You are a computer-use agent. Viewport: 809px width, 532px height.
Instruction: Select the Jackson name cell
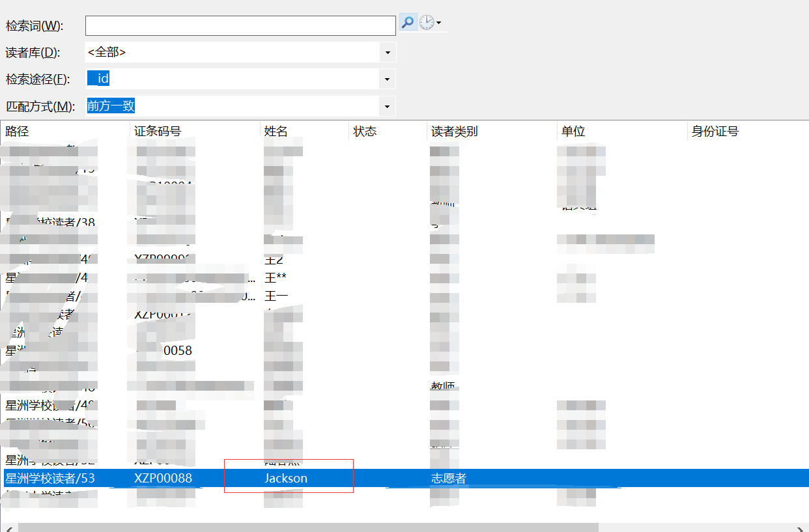[286, 478]
